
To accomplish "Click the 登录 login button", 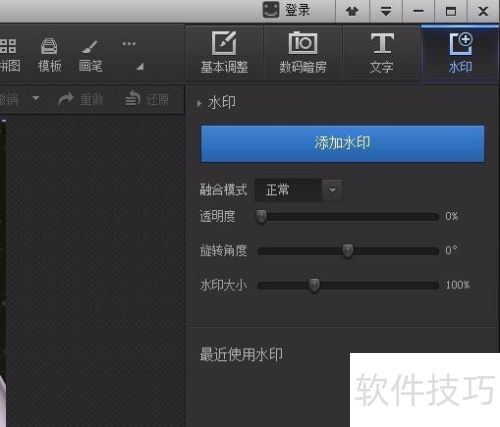I will click(287, 10).
